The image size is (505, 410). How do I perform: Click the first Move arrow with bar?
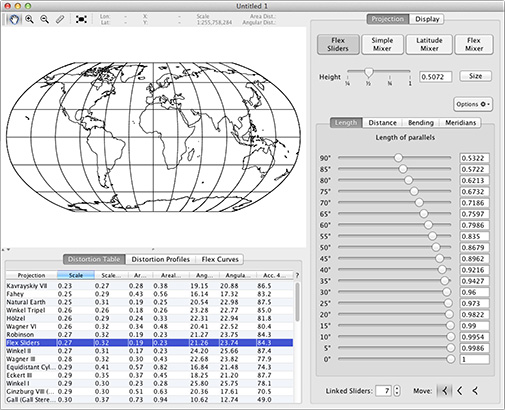pyautogui.click(x=444, y=391)
